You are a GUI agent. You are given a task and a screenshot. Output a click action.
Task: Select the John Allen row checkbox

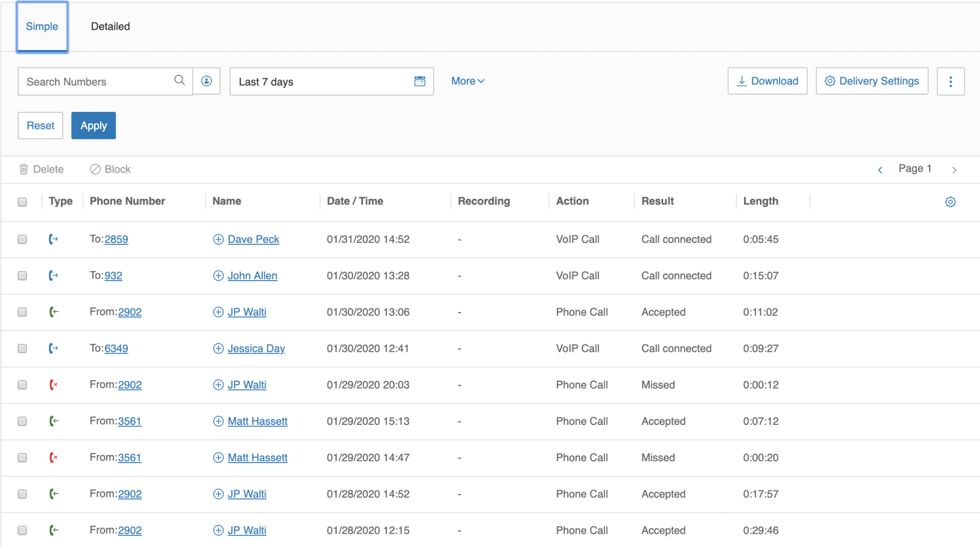pos(22,276)
